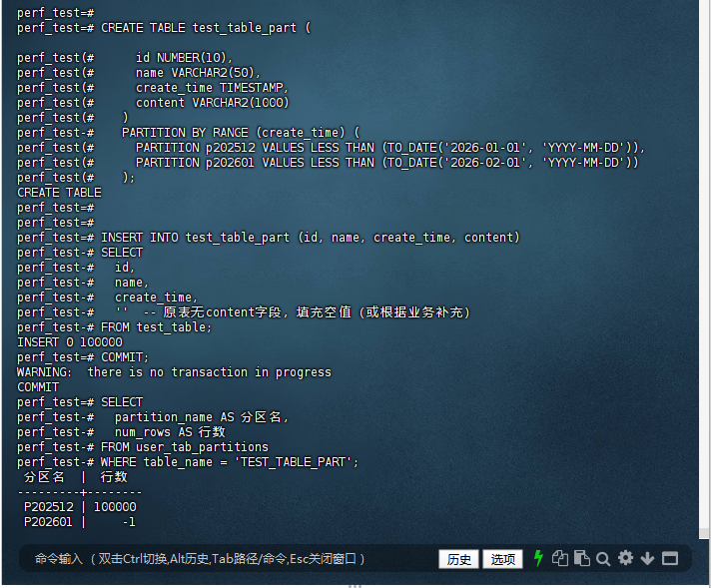The width and height of the screenshot is (711, 588).
Task: Click the paste clipboard icon
Action: [582, 558]
